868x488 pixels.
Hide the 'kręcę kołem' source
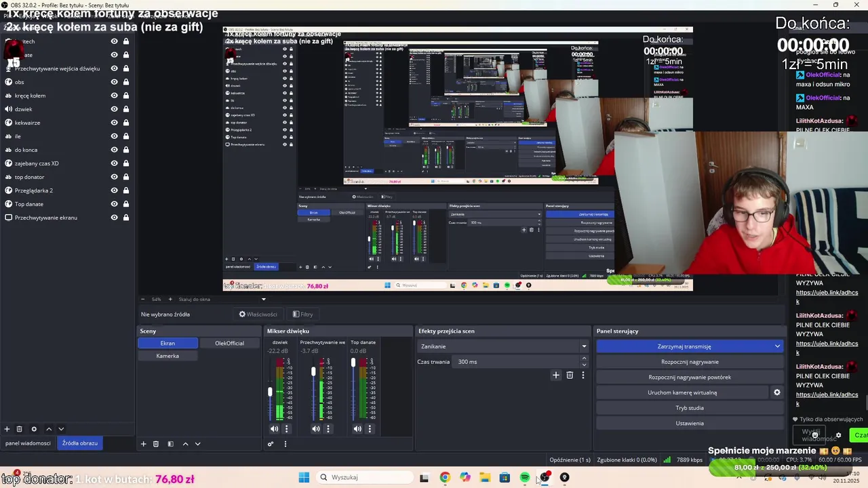coord(114,96)
